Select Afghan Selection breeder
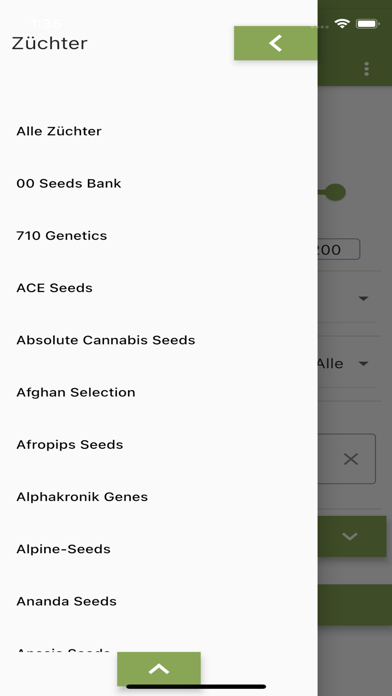This screenshot has width=392, height=696. (x=76, y=392)
